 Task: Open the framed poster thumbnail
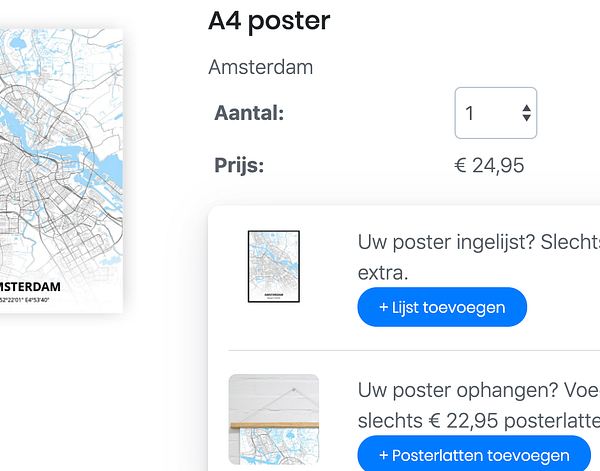pos(274,266)
